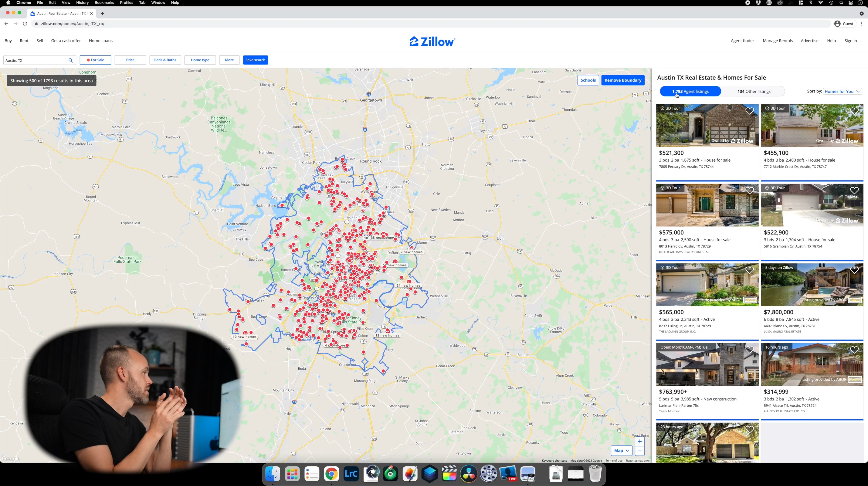Click Sign in link

(x=850, y=41)
